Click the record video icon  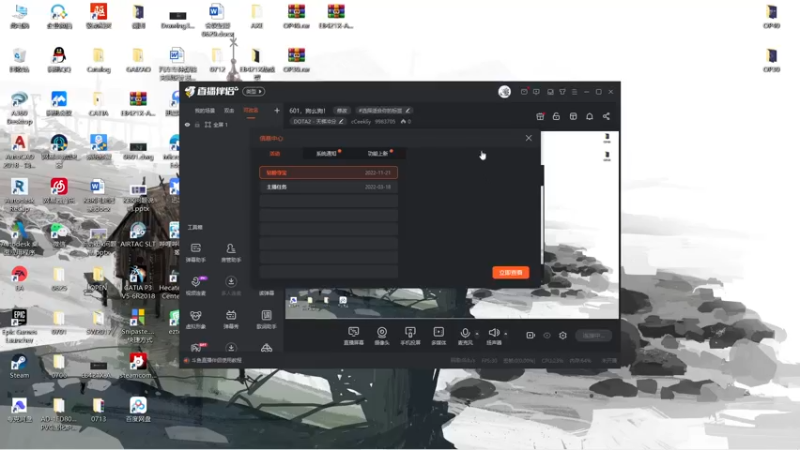coord(531,335)
